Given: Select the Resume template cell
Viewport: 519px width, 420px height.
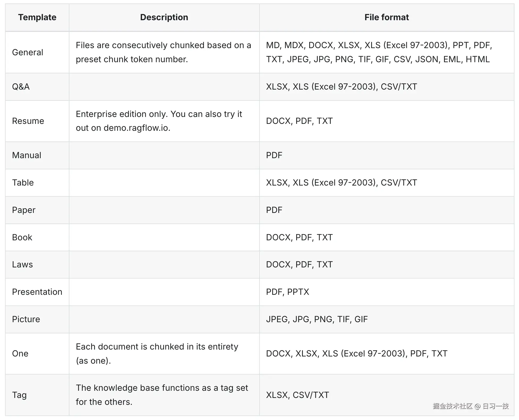Looking at the screenshot, I should [28, 121].
